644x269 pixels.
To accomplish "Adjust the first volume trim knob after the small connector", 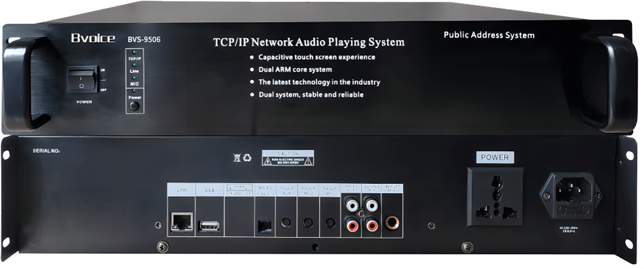I will point(286,223).
